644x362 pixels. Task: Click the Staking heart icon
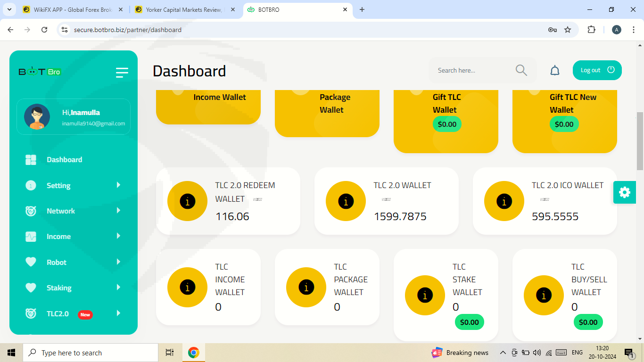[x=31, y=288]
